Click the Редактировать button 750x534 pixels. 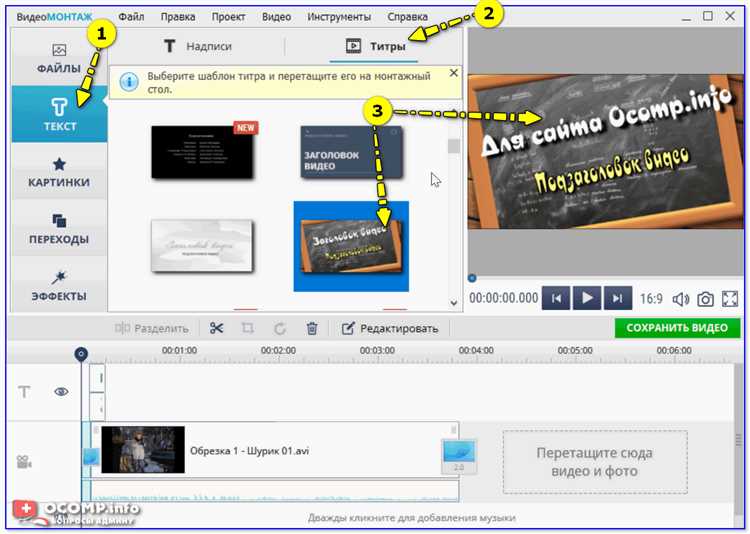coord(389,328)
